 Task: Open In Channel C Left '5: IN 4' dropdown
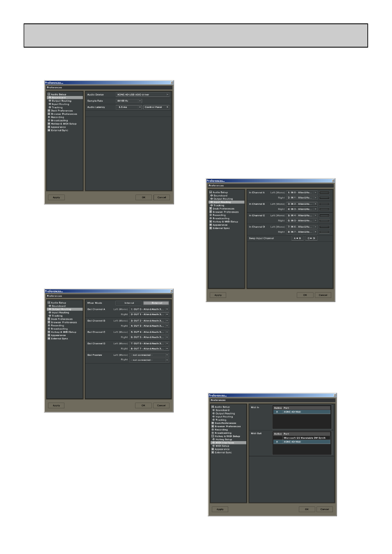tap(302, 215)
